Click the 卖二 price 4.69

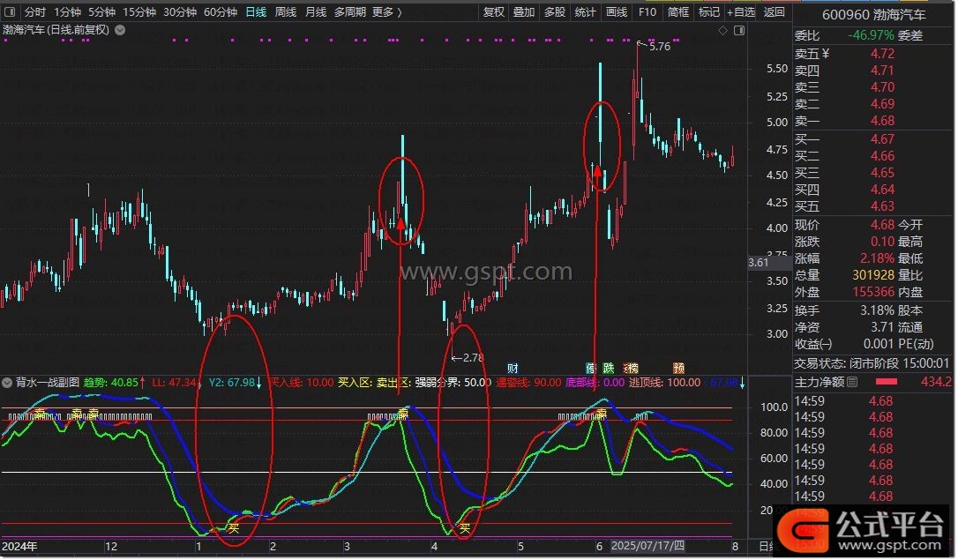point(882,104)
